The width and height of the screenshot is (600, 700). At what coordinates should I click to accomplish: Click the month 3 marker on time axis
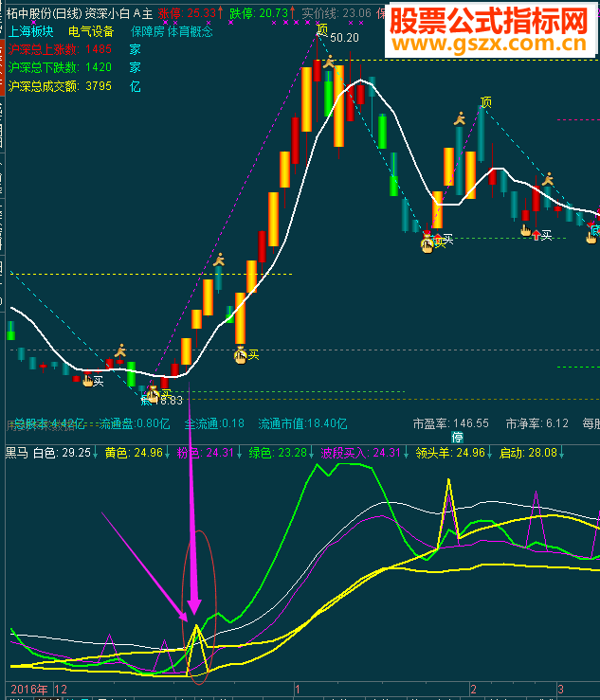[x=561, y=690]
